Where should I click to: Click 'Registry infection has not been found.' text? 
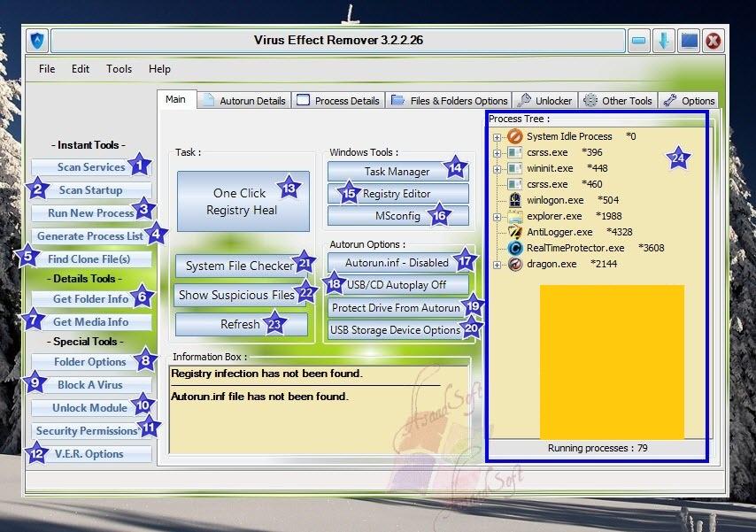coord(266,374)
